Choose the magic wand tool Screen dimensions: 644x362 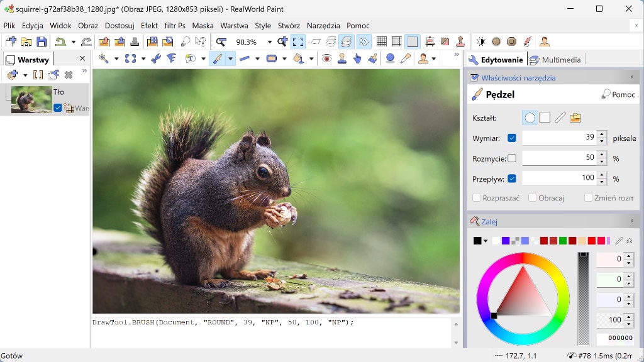(104, 58)
